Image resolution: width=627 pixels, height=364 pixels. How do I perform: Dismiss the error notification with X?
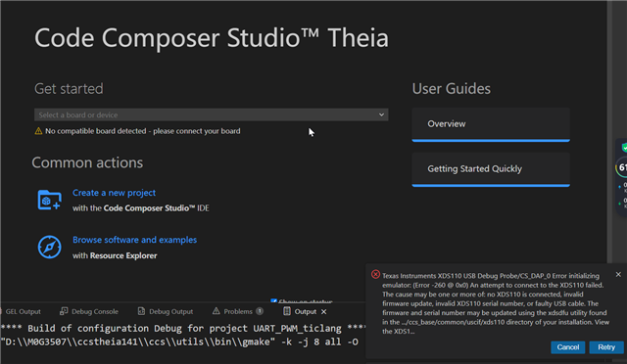pyautogui.click(x=618, y=274)
